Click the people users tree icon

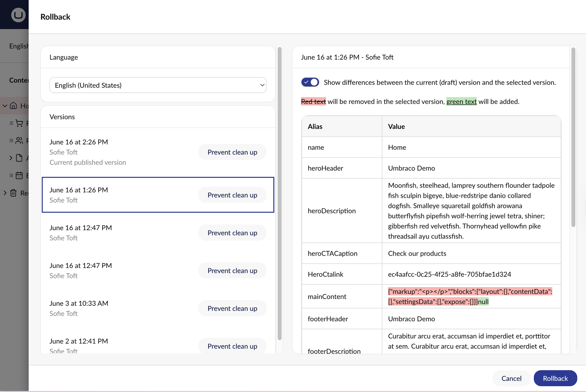(19, 141)
